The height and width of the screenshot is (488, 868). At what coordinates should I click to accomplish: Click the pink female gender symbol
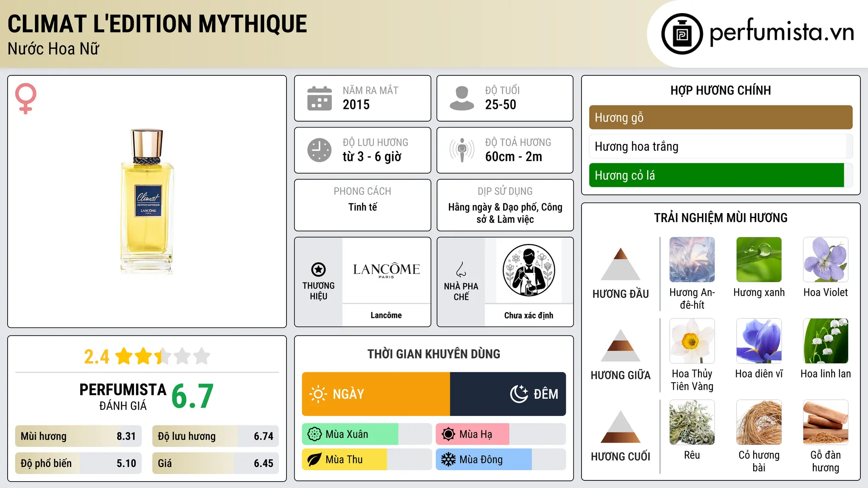(25, 98)
